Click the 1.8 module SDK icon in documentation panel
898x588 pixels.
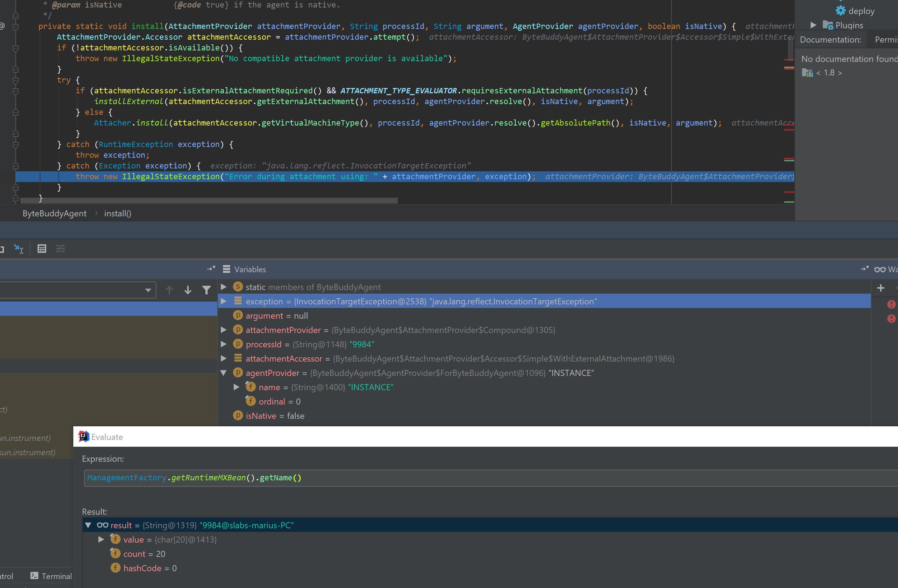click(808, 72)
